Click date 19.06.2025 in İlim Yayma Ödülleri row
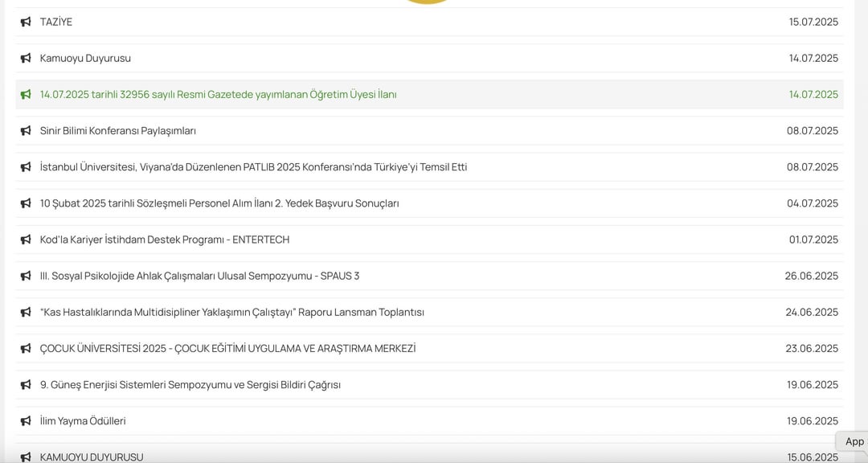The height and width of the screenshot is (463, 868). pos(812,421)
